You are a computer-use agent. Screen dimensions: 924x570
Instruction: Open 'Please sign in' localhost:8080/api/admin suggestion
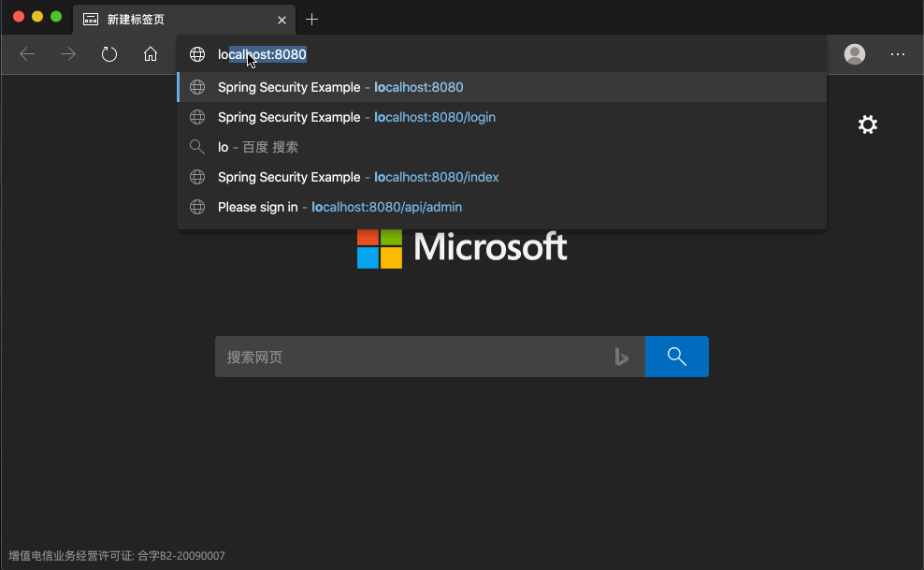click(x=502, y=207)
